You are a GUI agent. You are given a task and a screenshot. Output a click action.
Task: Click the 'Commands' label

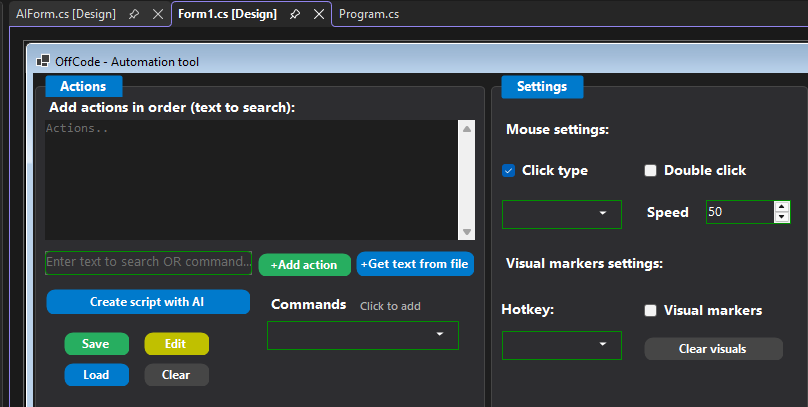click(309, 304)
